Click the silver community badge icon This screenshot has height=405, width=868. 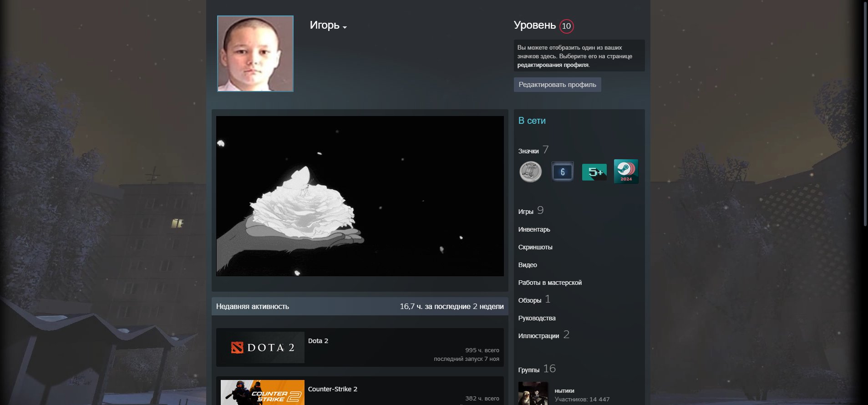[x=530, y=172]
